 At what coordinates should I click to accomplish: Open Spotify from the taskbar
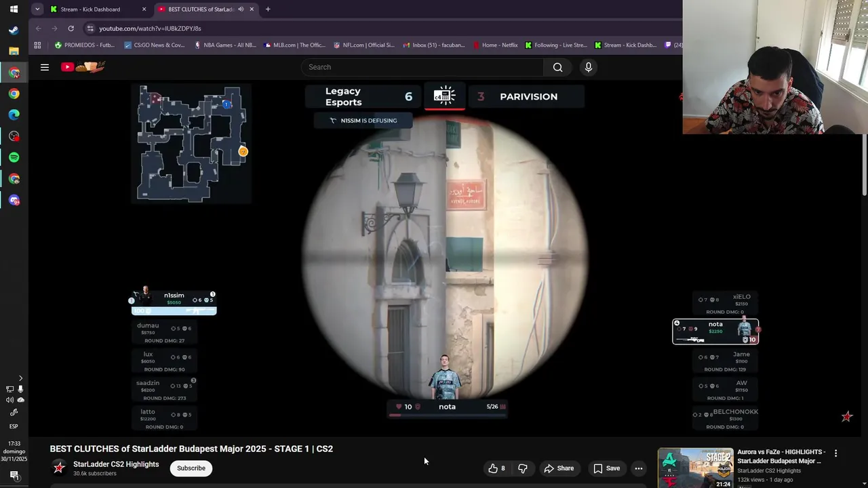point(14,157)
